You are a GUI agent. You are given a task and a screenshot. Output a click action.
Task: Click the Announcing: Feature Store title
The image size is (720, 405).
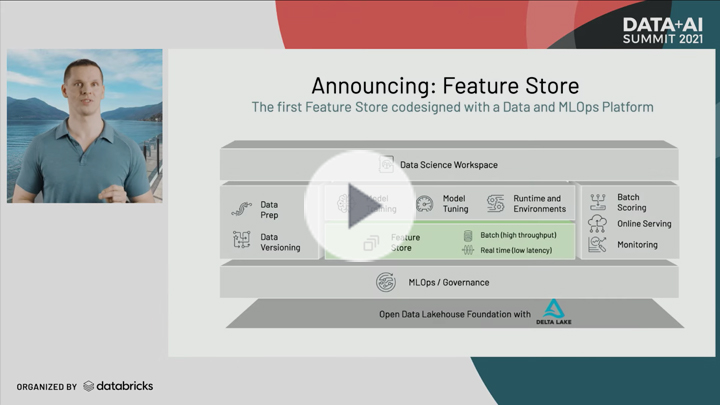(445, 86)
